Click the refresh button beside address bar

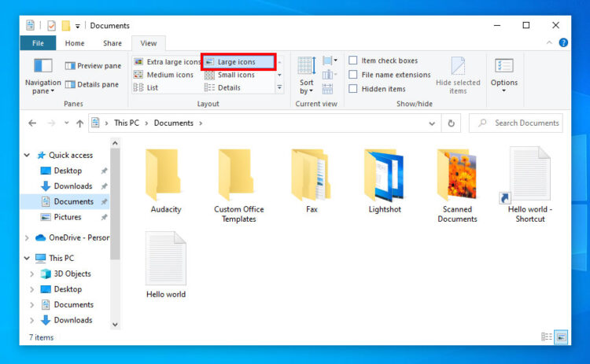coord(451,123)
